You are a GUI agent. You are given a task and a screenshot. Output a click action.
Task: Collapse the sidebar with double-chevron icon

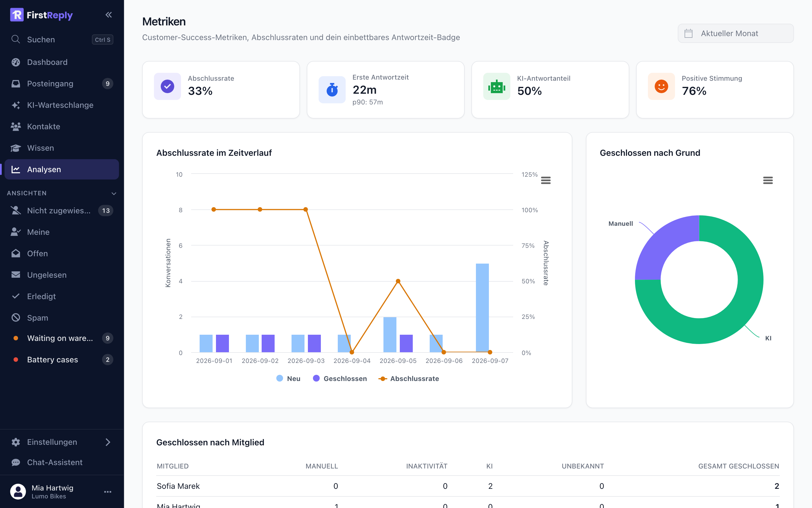coord(108,15)
